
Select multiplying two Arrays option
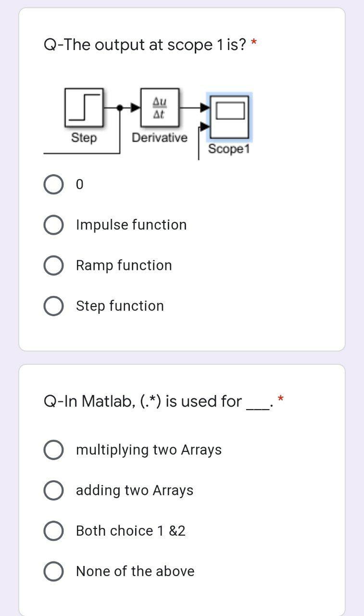(53, 450)
